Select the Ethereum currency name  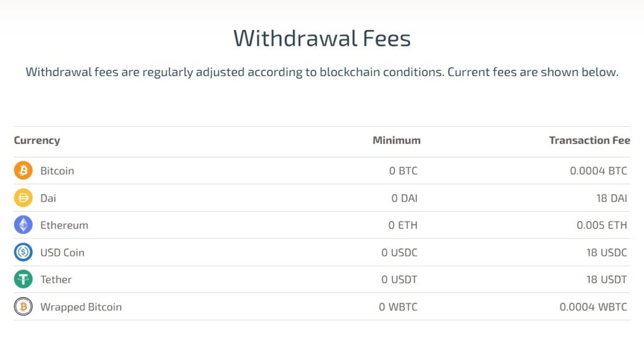(64, 225)
